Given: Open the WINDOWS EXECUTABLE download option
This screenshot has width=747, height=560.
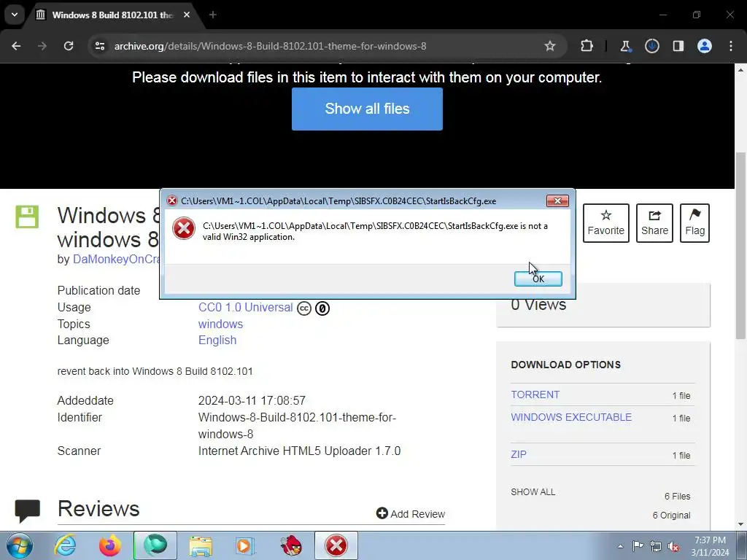Looking at the screenshot, I should coord(571,417).
